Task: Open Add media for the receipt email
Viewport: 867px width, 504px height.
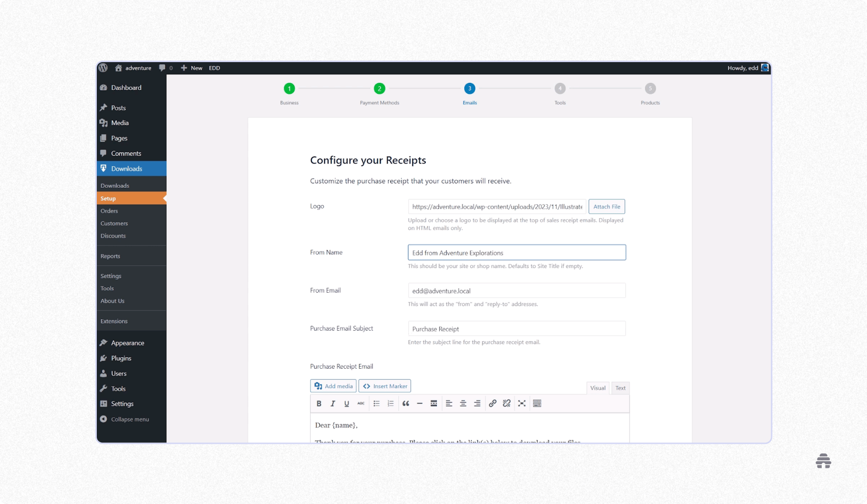Action: coord(333,386)
